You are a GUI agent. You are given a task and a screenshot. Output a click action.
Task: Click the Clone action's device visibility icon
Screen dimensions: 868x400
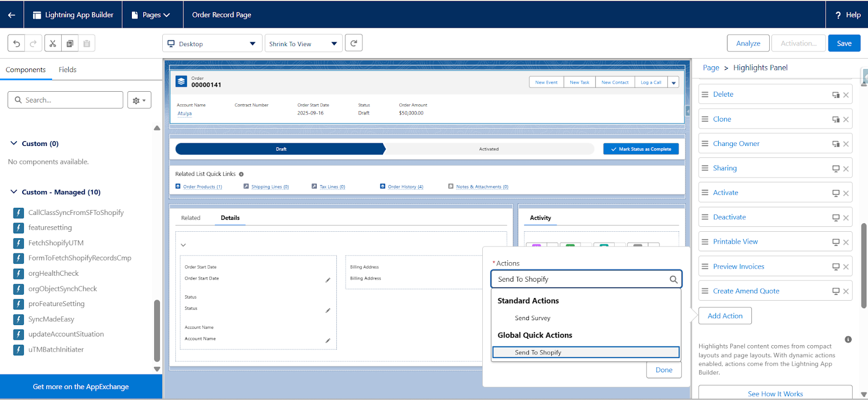coord(836,119)
